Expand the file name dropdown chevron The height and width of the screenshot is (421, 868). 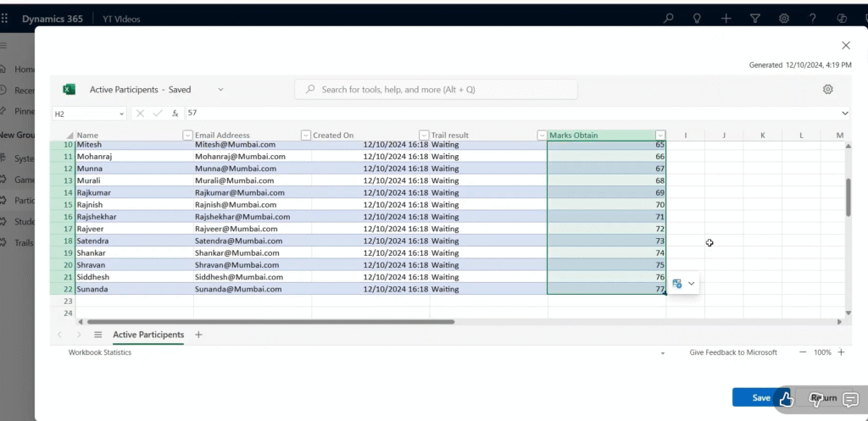(220, 89)
